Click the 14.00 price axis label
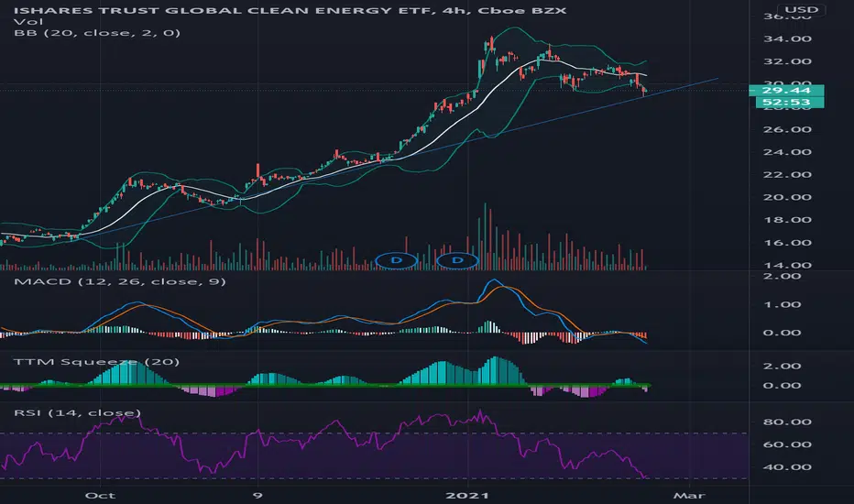The image size is (854, 504). tap(787, 266)
